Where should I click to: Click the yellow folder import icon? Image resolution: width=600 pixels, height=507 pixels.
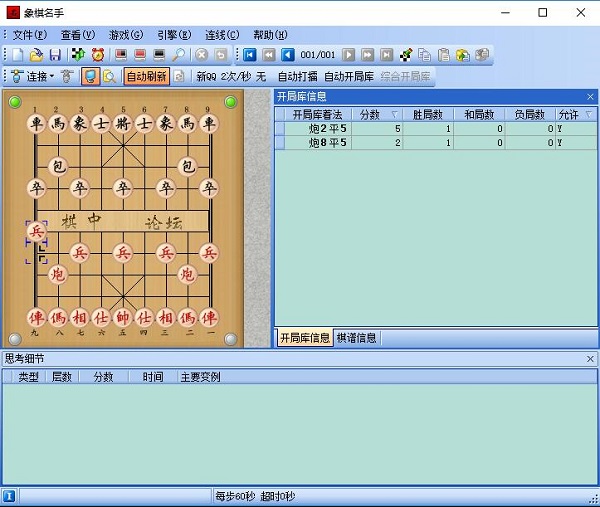(x=463, y=55)
